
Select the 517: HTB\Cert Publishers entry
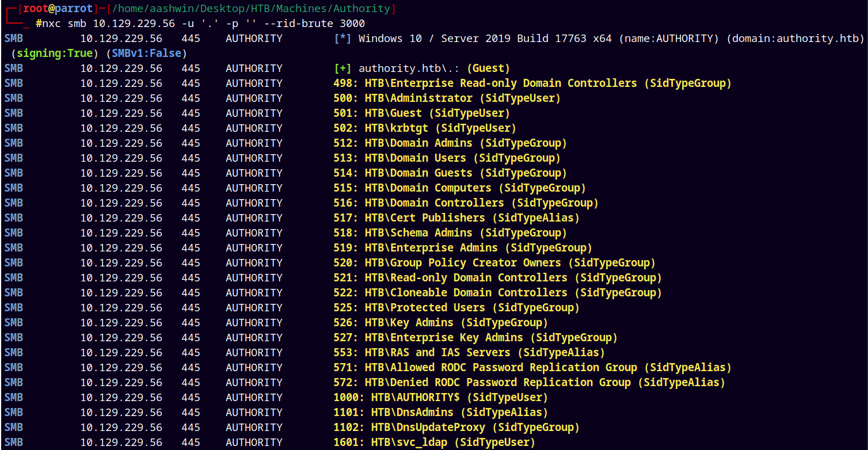456,218
